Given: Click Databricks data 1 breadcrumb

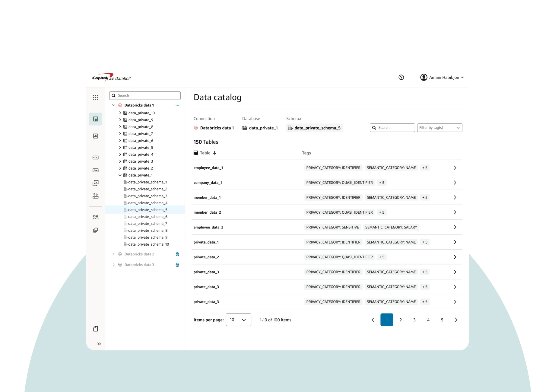Looking at the screenshot, I should tap(214, 128).
